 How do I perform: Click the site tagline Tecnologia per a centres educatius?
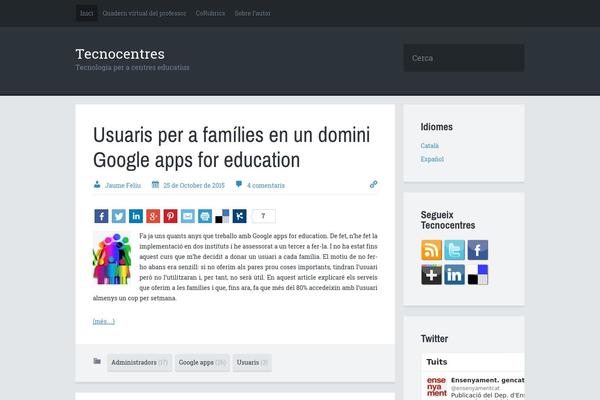[132, 67]
